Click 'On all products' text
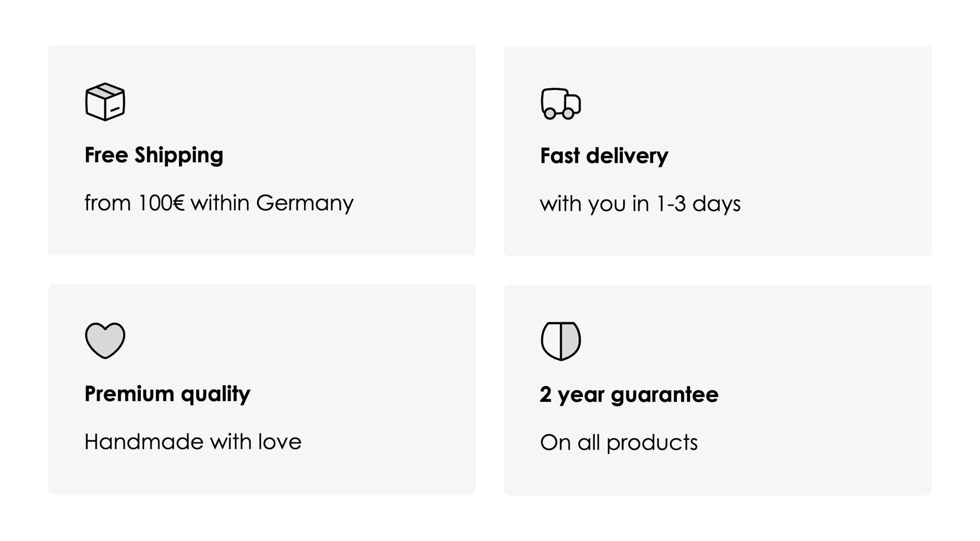Image resolution: width=980 pixels, height=541 pixels. 618,443
